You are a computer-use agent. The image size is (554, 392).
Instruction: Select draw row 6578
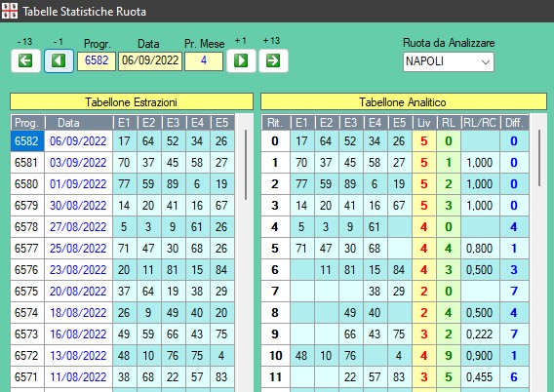[x=123, y=227]
